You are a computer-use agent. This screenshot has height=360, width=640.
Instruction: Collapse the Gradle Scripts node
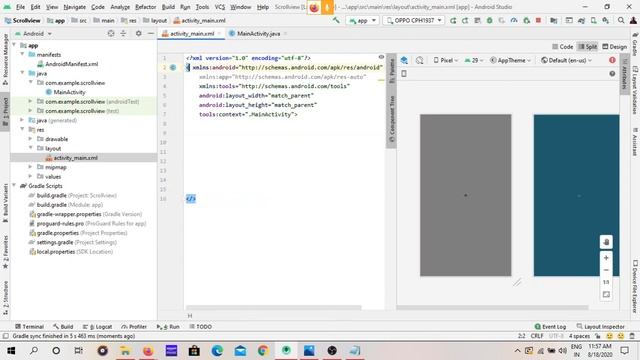point(14,186)
